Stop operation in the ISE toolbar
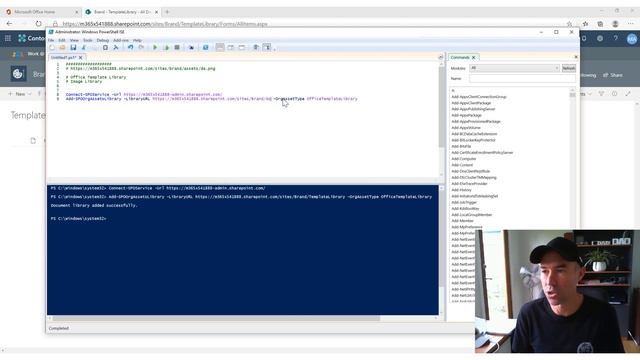640x360 pixels. (x=177, y=48)
